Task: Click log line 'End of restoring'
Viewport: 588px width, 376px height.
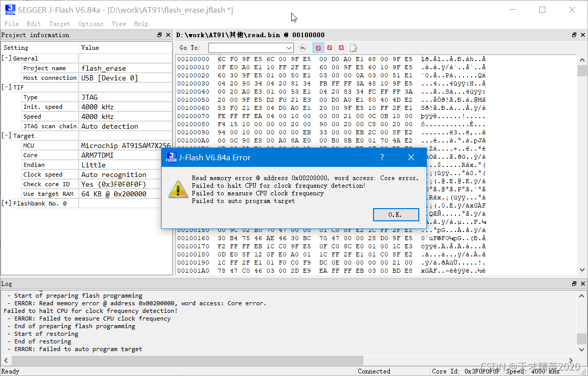Action: 39,341
